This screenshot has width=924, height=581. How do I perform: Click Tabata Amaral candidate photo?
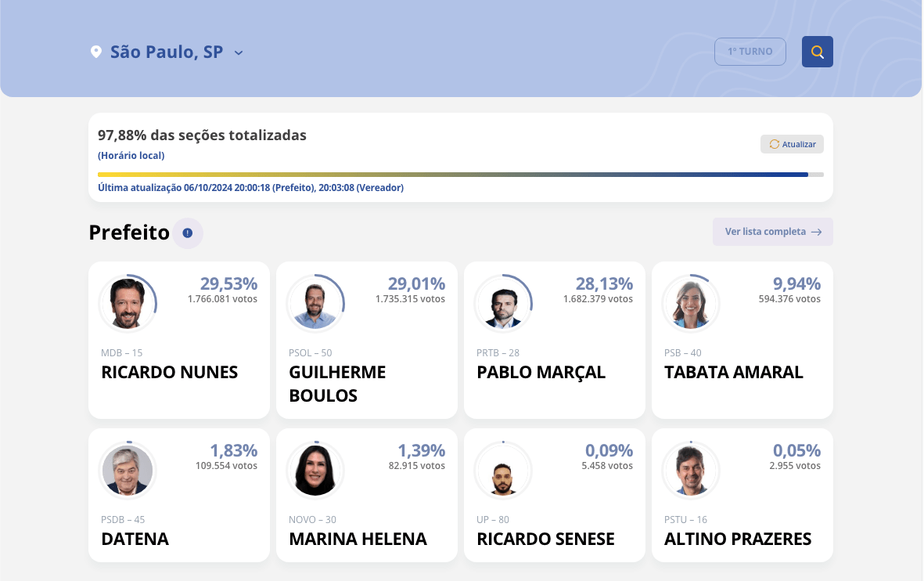(691, 303)
